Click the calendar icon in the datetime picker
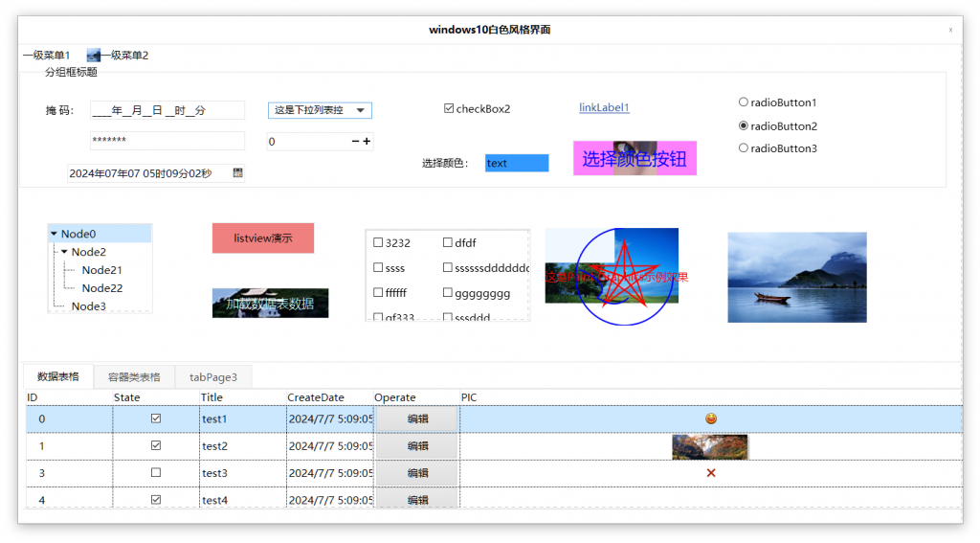 (237, 173)
